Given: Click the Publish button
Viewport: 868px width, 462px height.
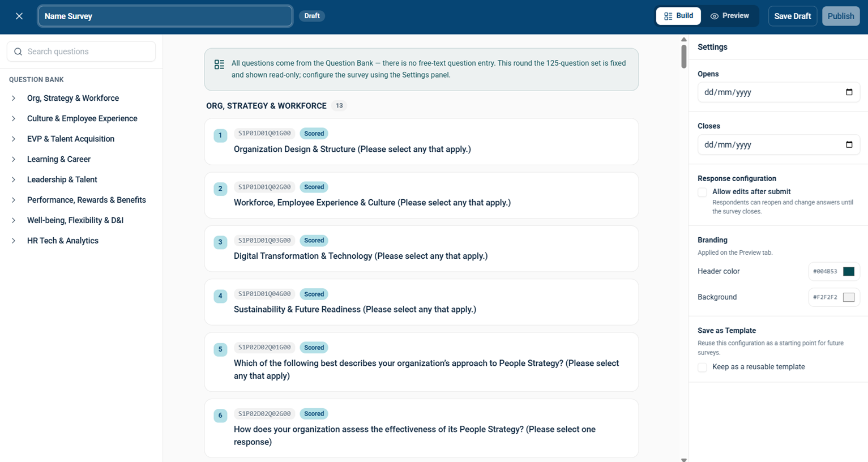Looking at the screenshot, I should (x=841, y=16).
